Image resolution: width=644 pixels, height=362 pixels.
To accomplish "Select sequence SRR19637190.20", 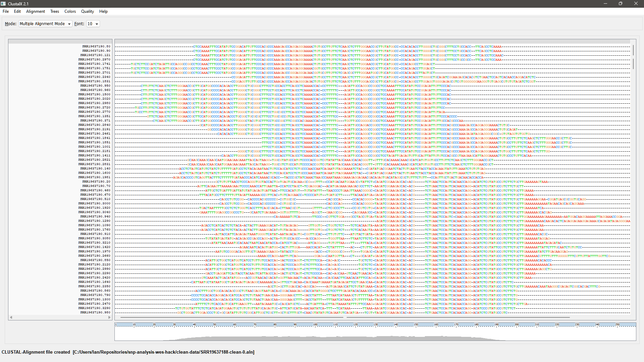I will click(96, 182).
